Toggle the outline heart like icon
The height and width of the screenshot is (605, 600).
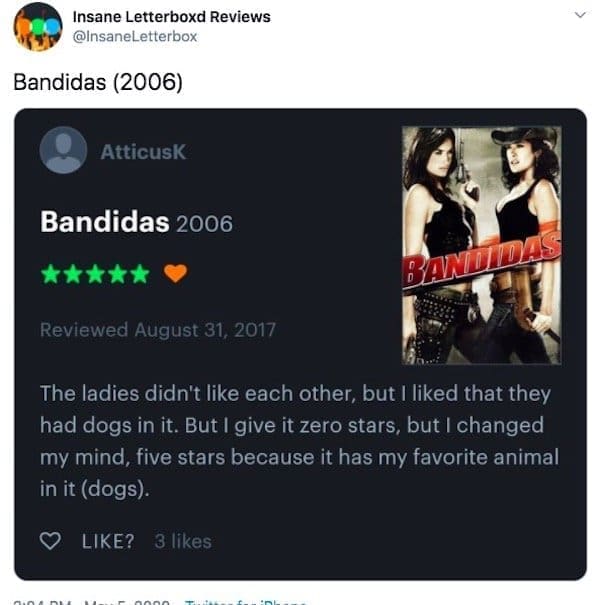click(51, 541)
